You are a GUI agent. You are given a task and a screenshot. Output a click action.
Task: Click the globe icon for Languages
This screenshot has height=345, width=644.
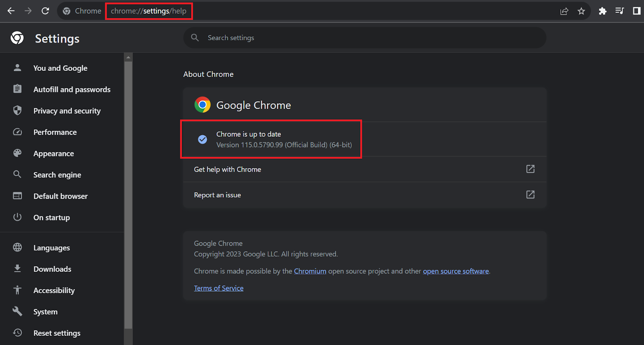(x=17, y=247)
